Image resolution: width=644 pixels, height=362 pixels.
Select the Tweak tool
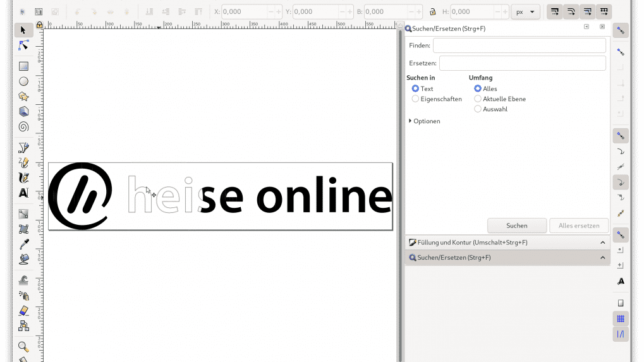23,281
